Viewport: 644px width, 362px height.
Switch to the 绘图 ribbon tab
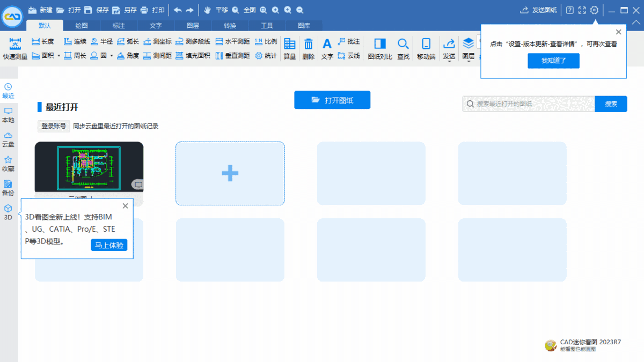[x=82, y=25]
